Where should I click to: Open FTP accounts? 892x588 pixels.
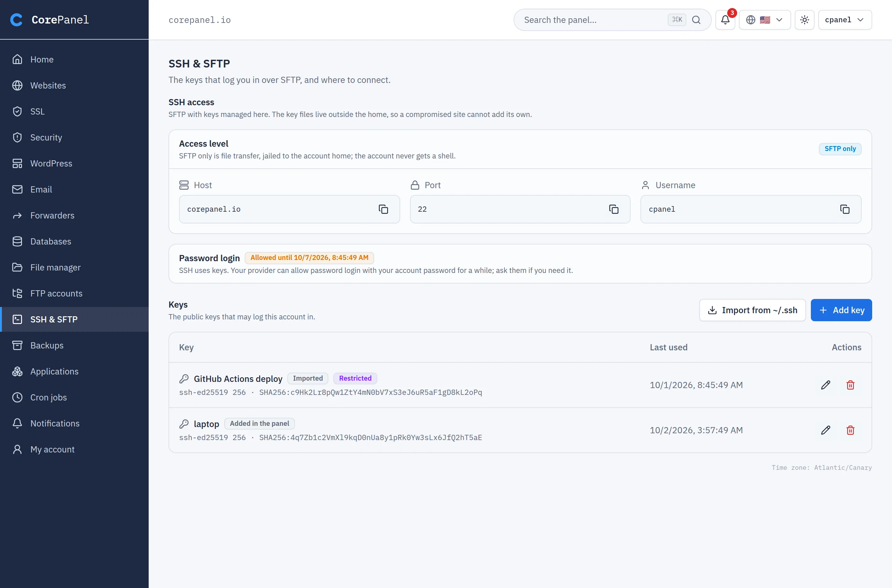pyautogui.click(x=74, y=294)
